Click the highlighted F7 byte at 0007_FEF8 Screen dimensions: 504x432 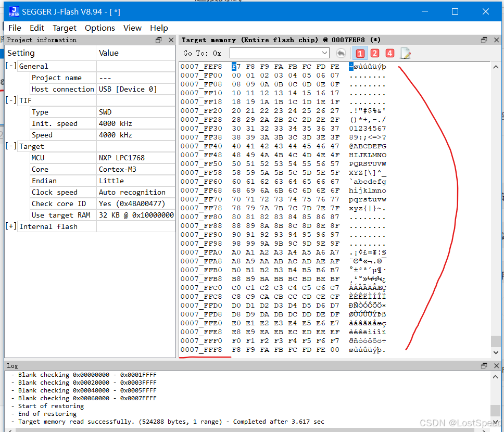point(236,67)
